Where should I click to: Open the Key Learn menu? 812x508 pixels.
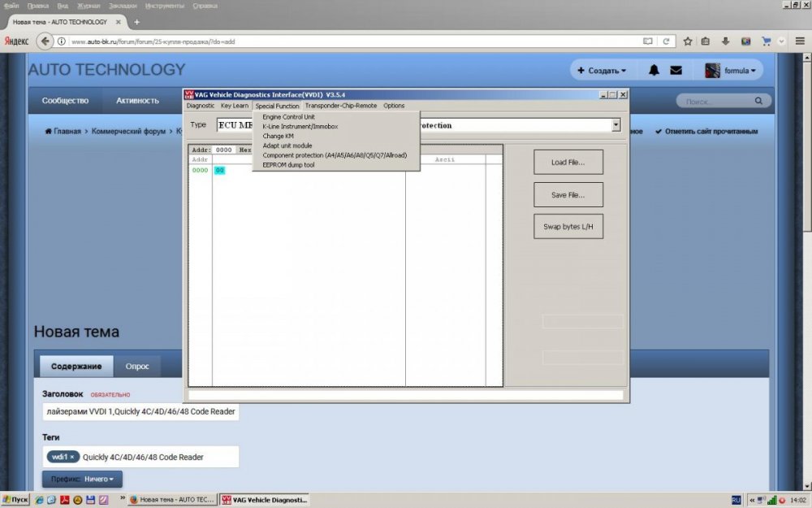point(234,106)
